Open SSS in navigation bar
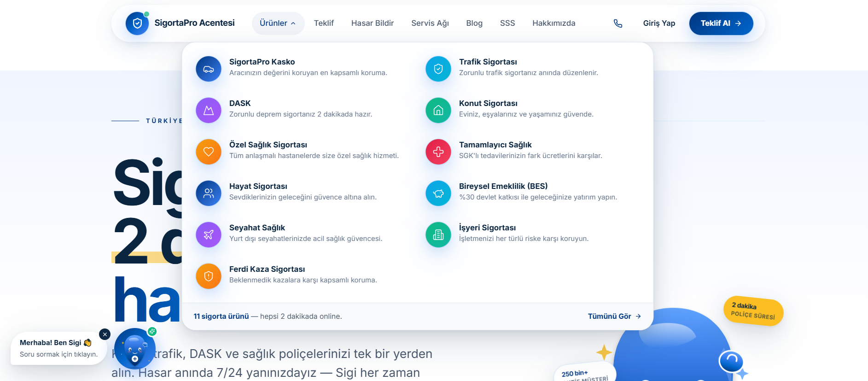 507,23
